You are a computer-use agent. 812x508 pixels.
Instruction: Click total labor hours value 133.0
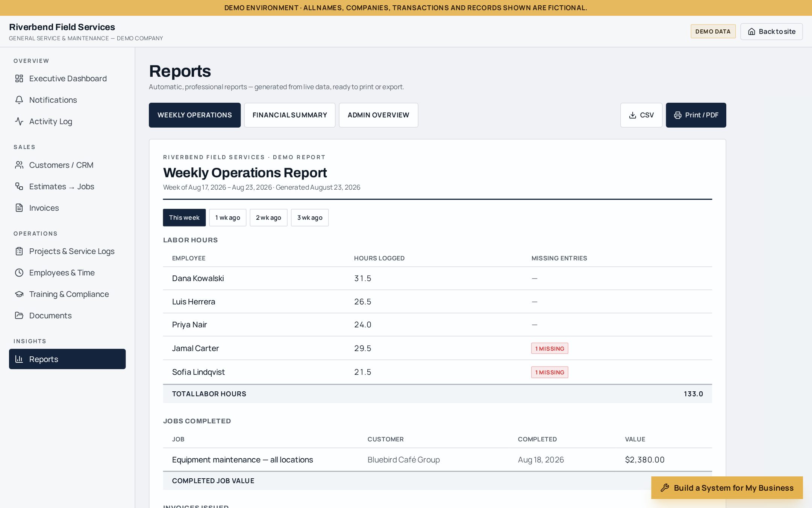click(x=693, y=394)
